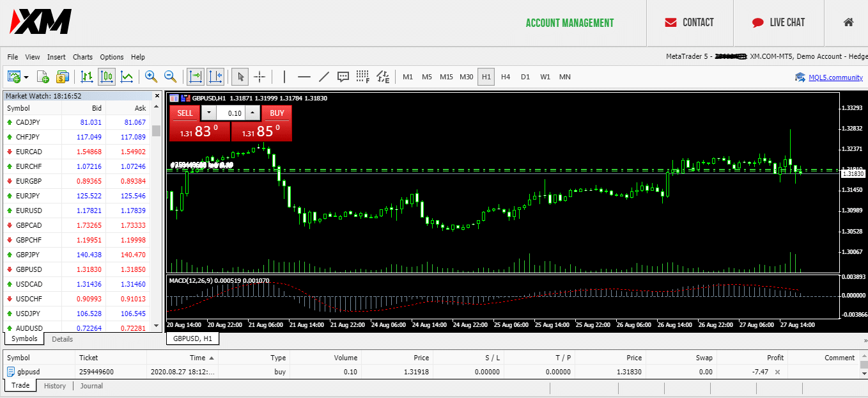Zoom in on the chart
Screen dimensions: 868x398
[x=151, y=77]
